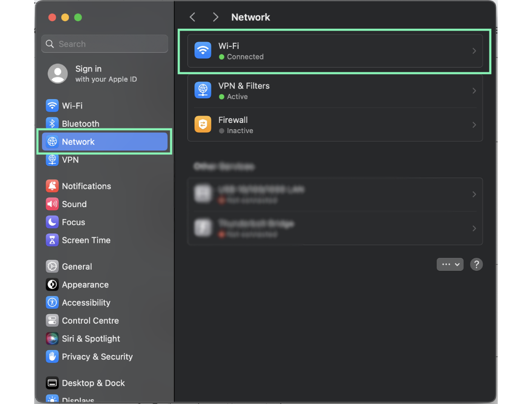Click the 'Active' status under VPN & Filters
The image size is (532, 404).
click(x=237, y=97)
